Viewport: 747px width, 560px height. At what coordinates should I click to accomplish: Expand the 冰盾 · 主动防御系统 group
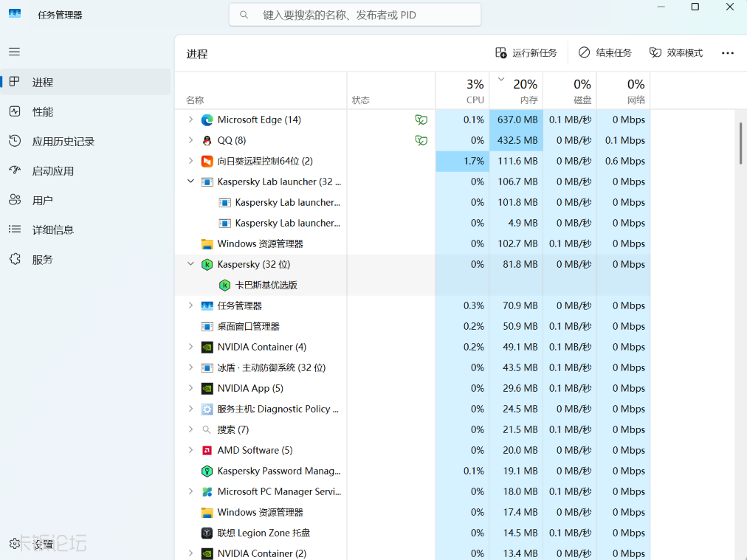click(x=190, y=367)
